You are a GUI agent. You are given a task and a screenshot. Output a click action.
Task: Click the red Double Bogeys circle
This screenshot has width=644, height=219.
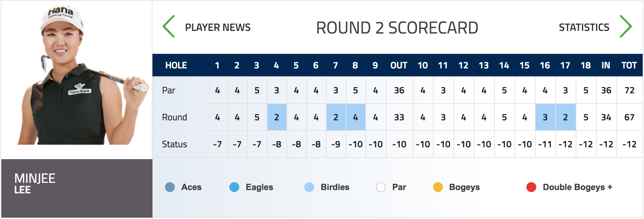(x=531, y=187)
